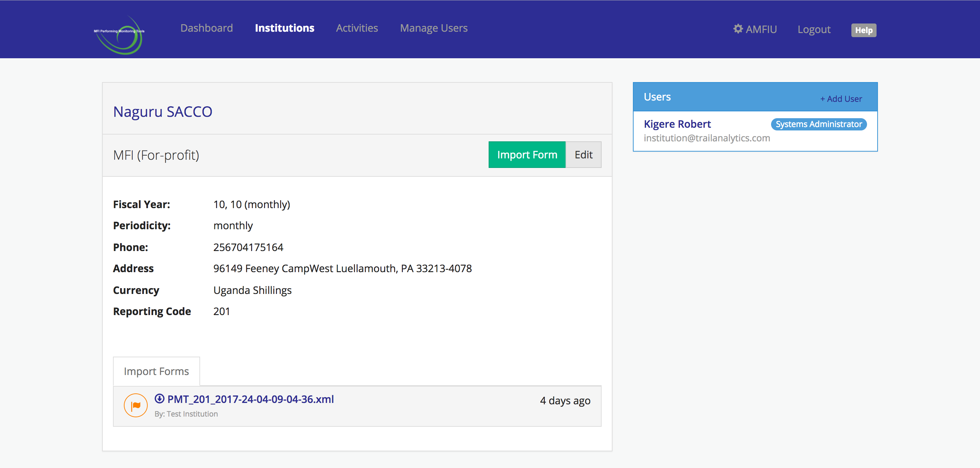
Task: Click the Help badge button
Action: pos(863,30)
